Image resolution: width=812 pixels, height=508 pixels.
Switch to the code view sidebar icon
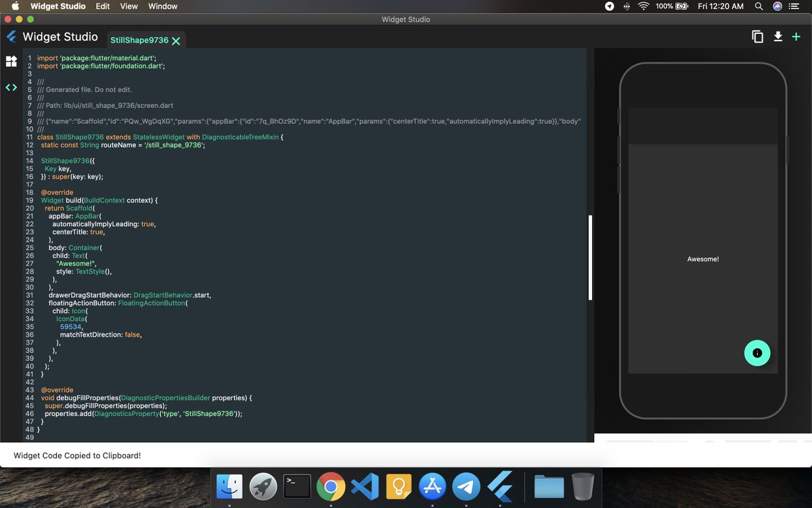(x=11, y=87)
